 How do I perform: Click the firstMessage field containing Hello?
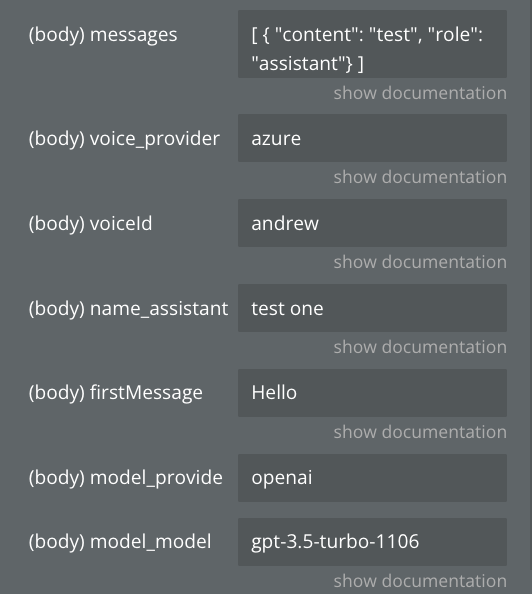(x=372, y=393)
